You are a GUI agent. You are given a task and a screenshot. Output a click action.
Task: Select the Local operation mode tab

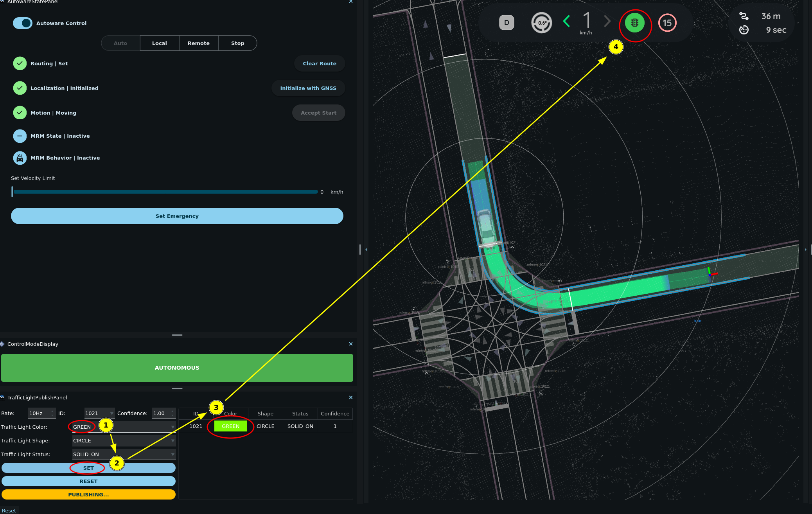(x=160, y=43)
